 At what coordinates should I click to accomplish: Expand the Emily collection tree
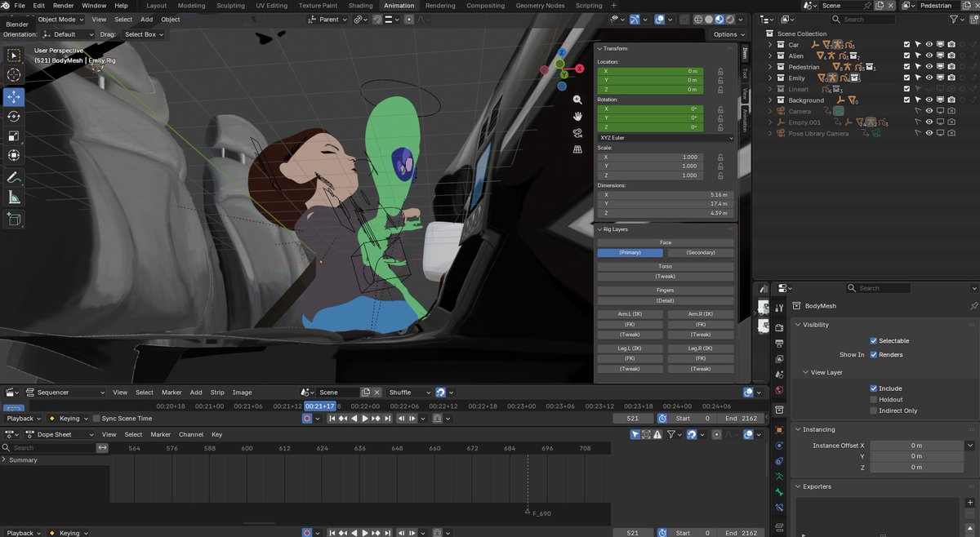pos(770,78)
